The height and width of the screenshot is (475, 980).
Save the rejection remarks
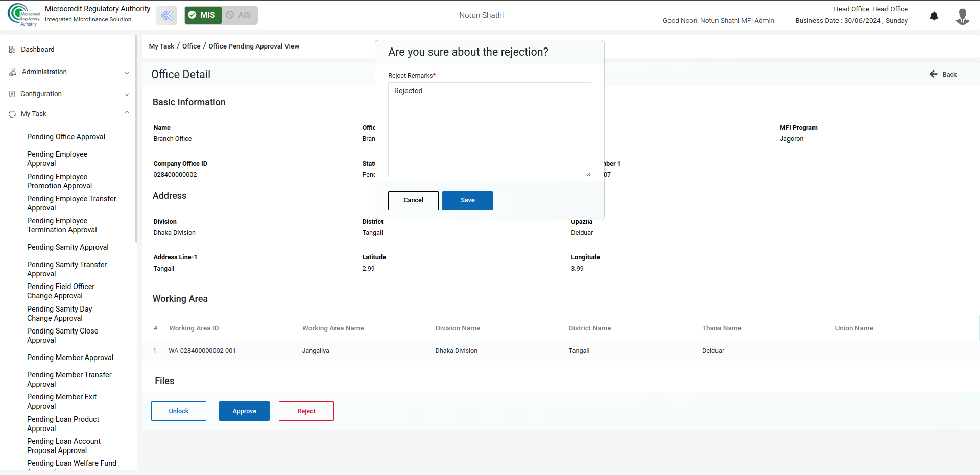[x=467, y=200]
